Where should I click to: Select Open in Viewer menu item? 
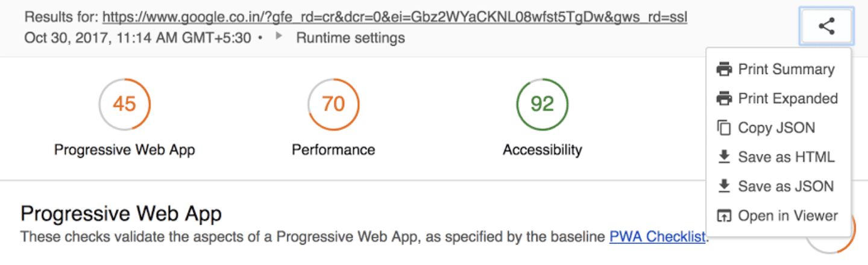tap(788, 216)
